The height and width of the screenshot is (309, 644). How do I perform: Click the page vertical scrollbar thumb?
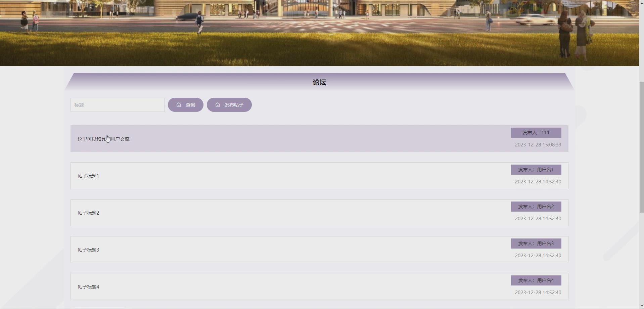click(x=641, y=147)
